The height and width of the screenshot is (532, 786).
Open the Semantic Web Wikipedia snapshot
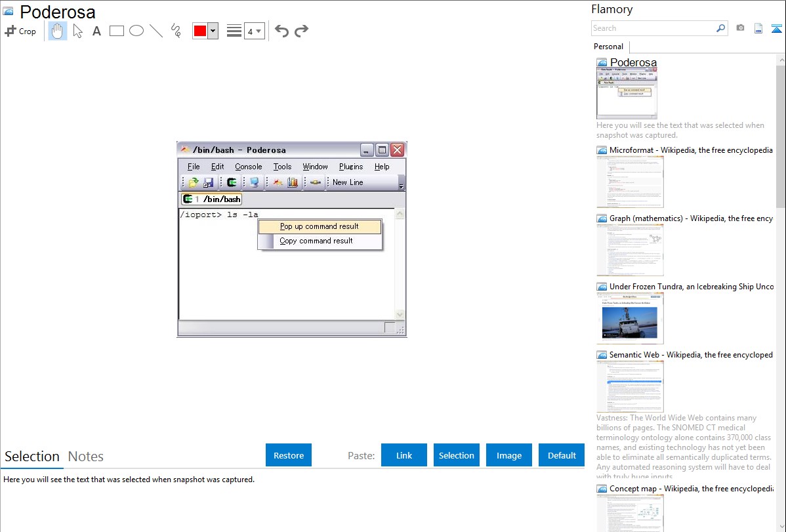coord(630,386)
